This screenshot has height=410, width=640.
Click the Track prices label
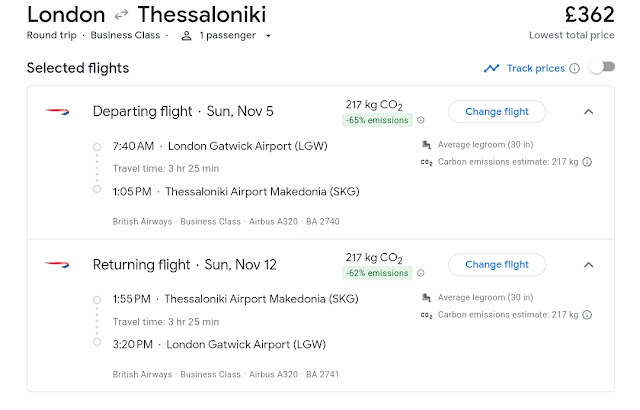[x=535, y=68]
